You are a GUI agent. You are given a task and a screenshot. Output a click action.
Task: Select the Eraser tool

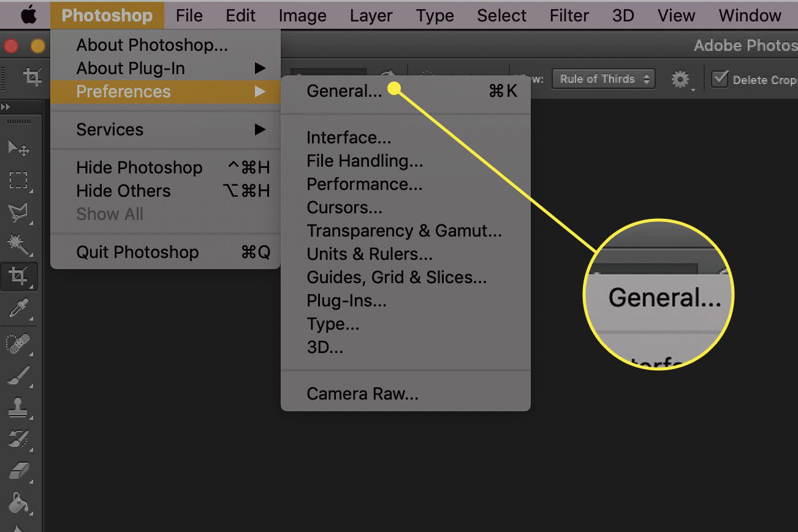point(18,471)
